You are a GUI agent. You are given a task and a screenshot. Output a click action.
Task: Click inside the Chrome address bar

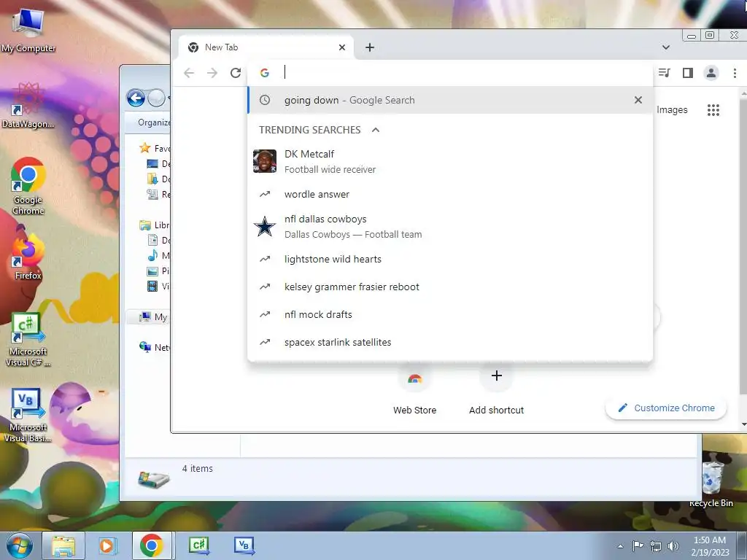point(449,72)
